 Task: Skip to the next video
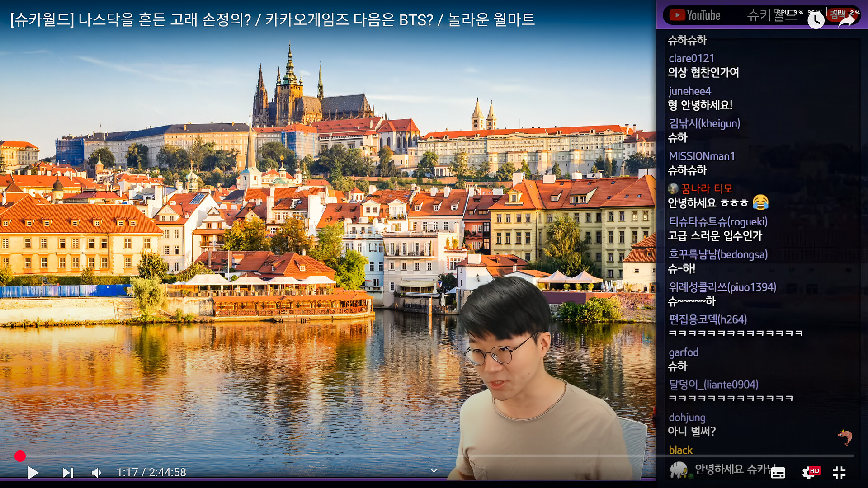[x=67, y=473]
